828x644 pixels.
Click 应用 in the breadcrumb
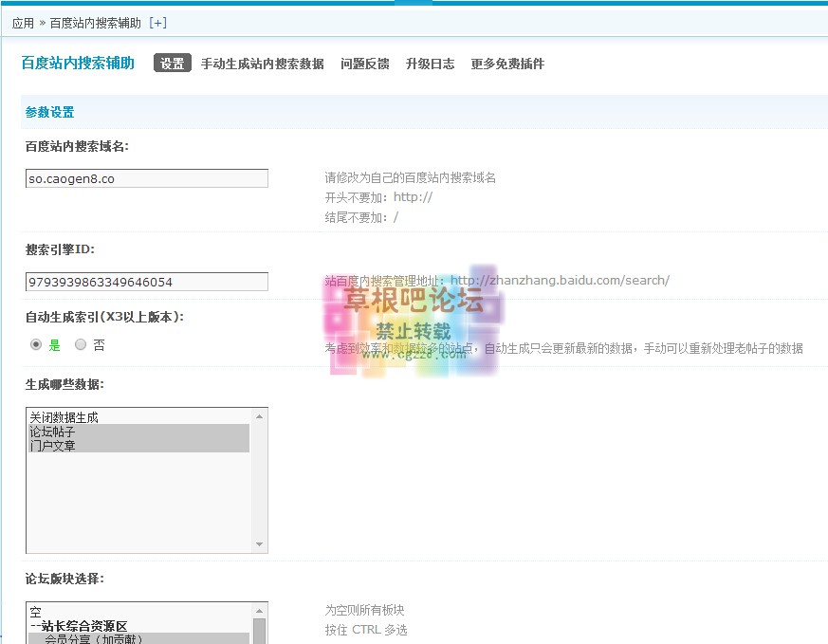pyautogui.click(x=23, y=23)
